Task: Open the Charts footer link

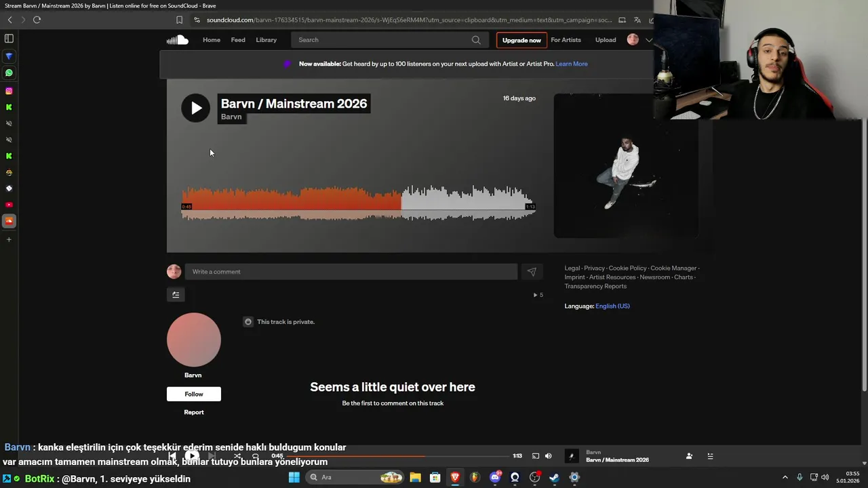Action: point(684,277)
